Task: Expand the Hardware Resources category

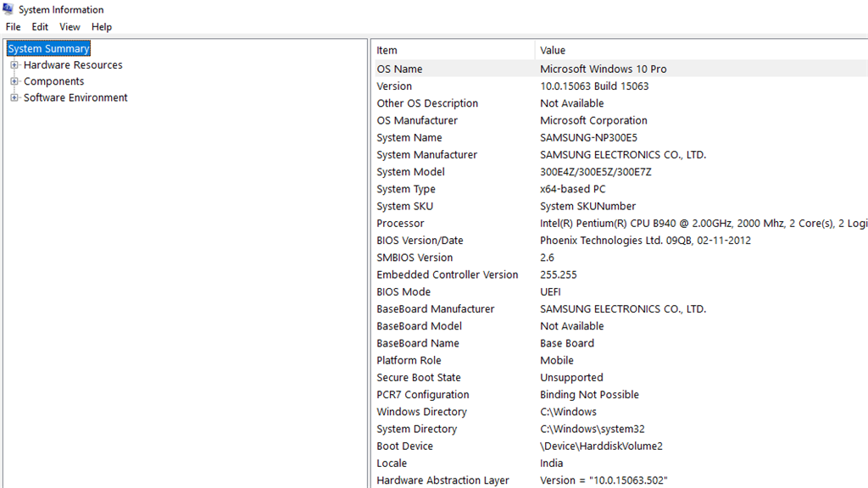Action: [13, 64]
